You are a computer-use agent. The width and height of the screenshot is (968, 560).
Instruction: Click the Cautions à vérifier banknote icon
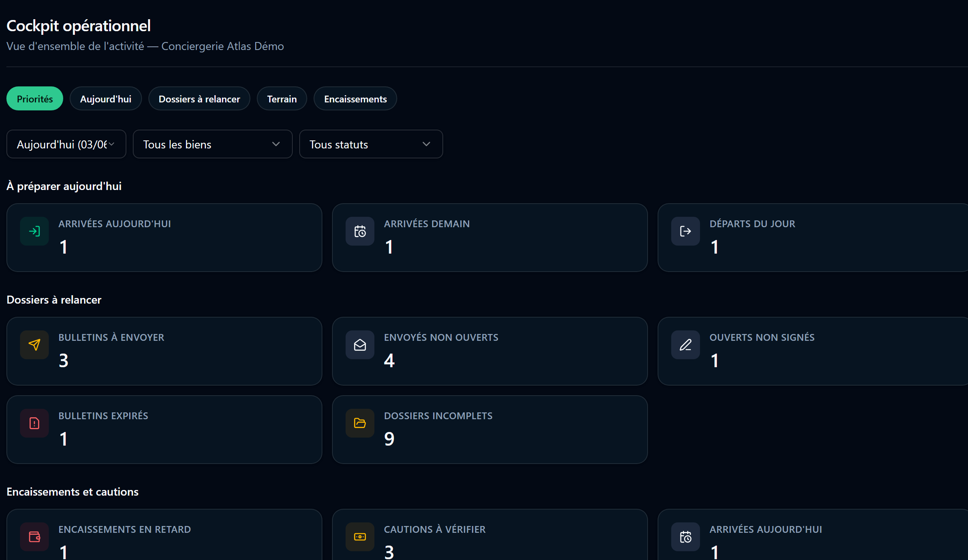pos(360,537)
